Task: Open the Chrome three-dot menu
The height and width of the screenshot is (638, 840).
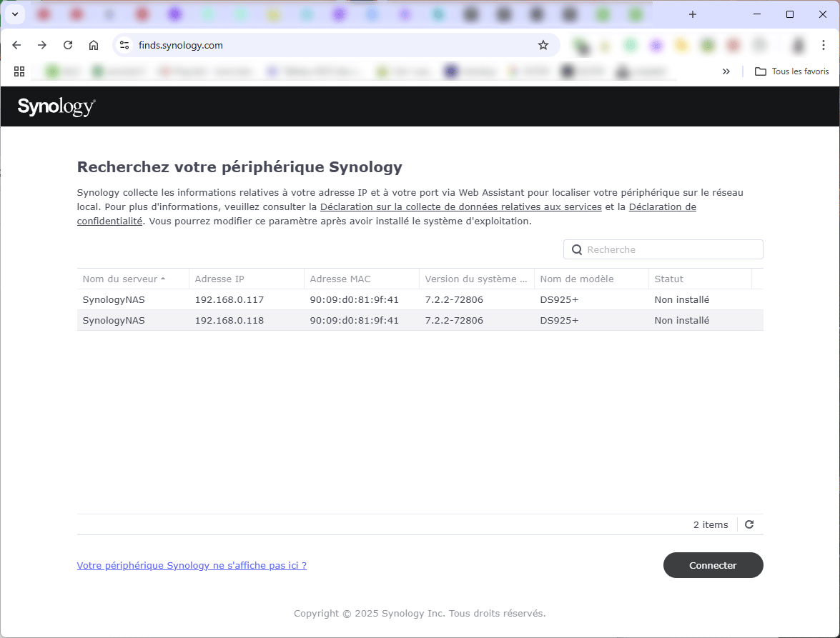Action: click(x=824, y=45)
